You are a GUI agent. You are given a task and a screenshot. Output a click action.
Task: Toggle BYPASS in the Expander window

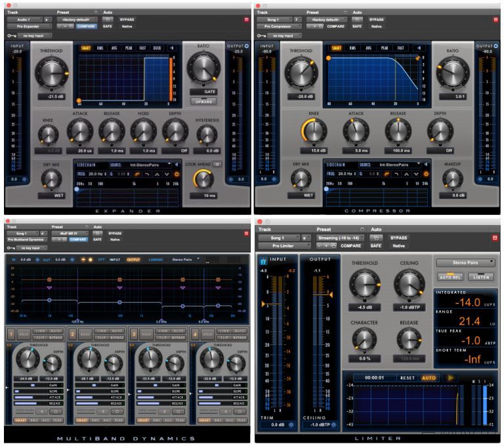coord(127,20)
